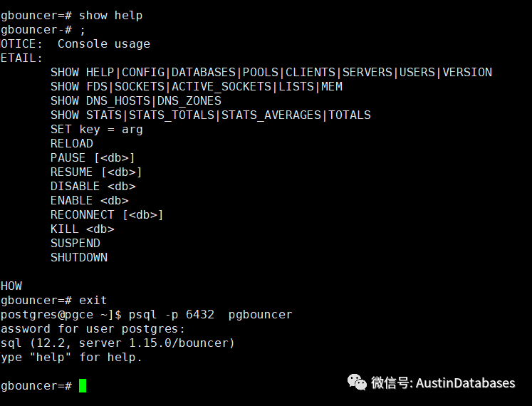The height and width of the screenshot is (406, 532).
Task: Click the "show help" command on first line
Action: point(110,15)
